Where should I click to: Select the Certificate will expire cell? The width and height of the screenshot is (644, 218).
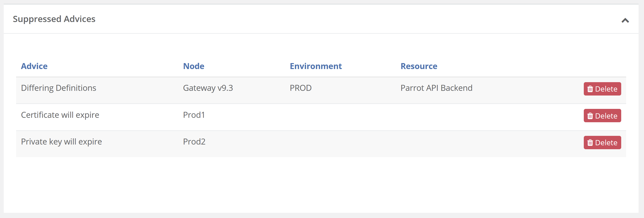tap(60, 115)
